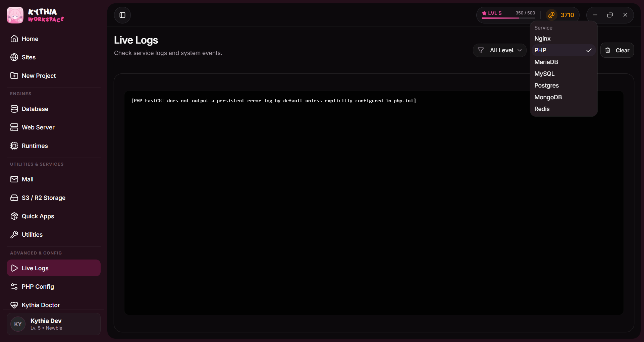
Task: Click the Live Logs heading
Action: [136, 40]
